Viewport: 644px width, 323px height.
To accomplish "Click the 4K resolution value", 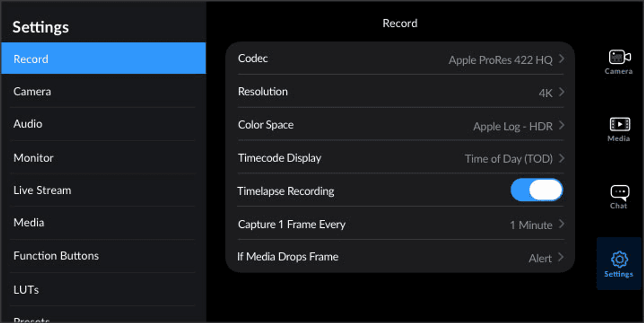I will (x=546, y=93).
